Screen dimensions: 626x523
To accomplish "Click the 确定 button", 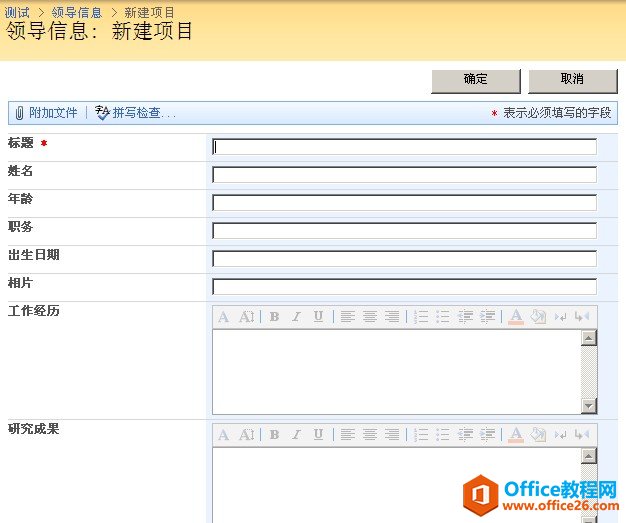I will coord(476,81).
